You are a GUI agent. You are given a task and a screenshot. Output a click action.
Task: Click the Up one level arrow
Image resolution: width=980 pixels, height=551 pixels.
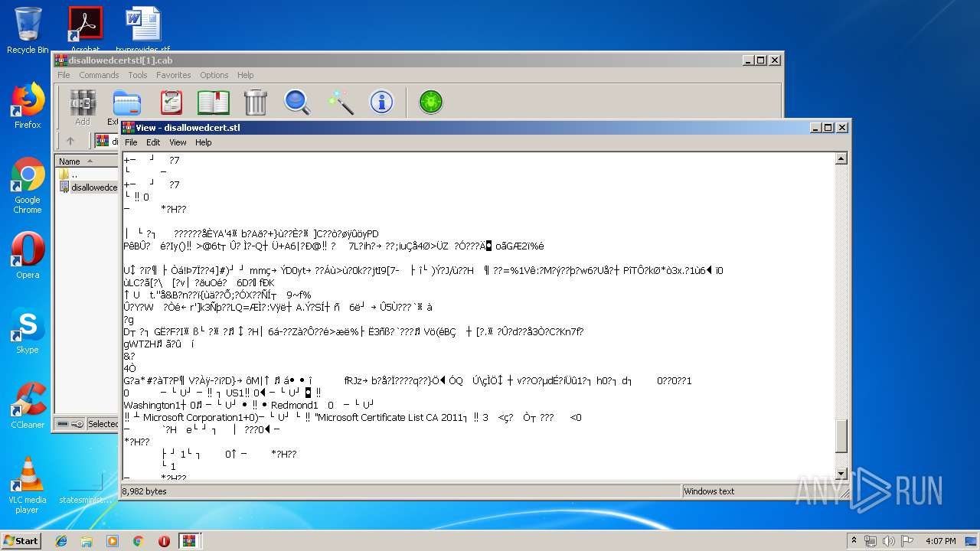coord(70,141)
